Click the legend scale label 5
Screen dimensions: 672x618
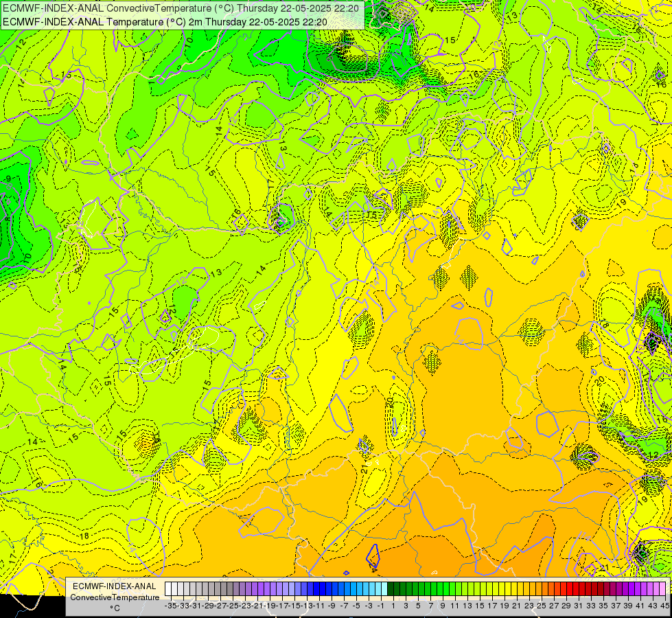pyautogui.click(x=418, y=606)
